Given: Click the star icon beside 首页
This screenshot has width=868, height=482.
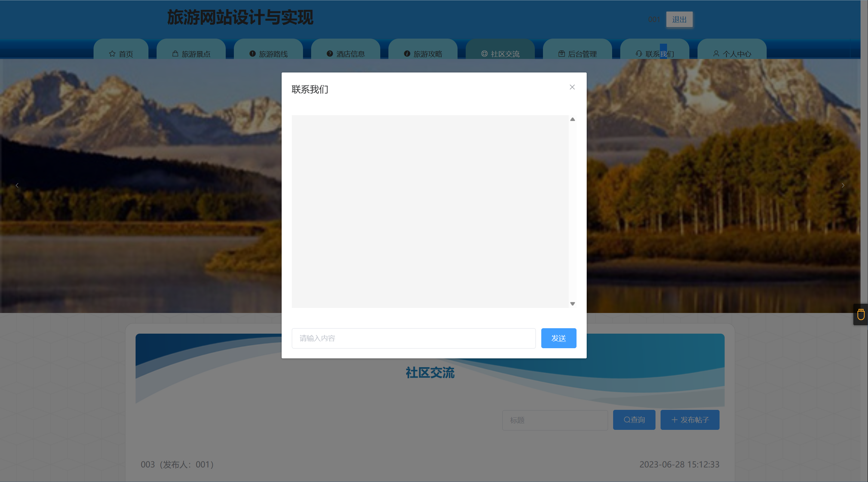Looking at the screenshot, I should (x=112, y=54).
